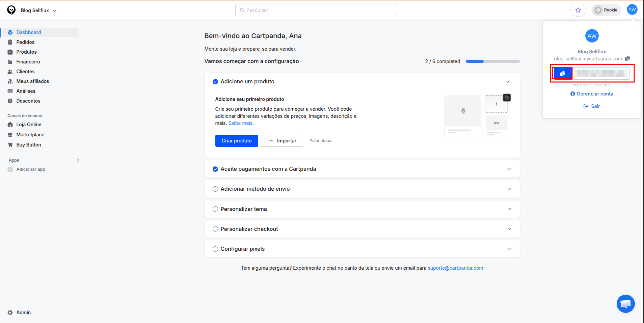Click the favorites star icon in header
This screenshot has width=644, height=323.
pos(578,10)
